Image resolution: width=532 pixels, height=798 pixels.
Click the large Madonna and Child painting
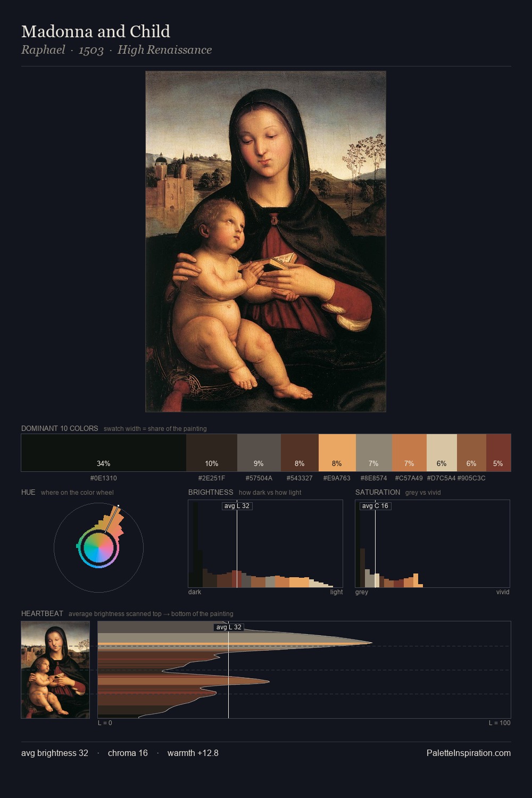(x=265, y=242)
